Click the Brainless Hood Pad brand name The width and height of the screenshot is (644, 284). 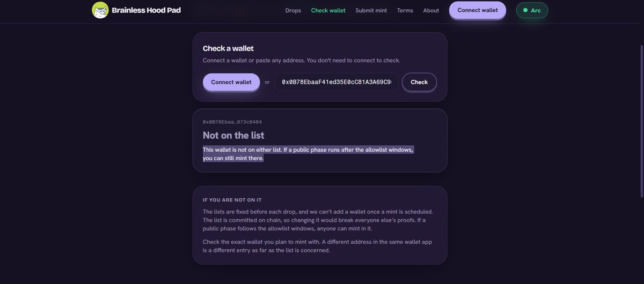point(146,10)
